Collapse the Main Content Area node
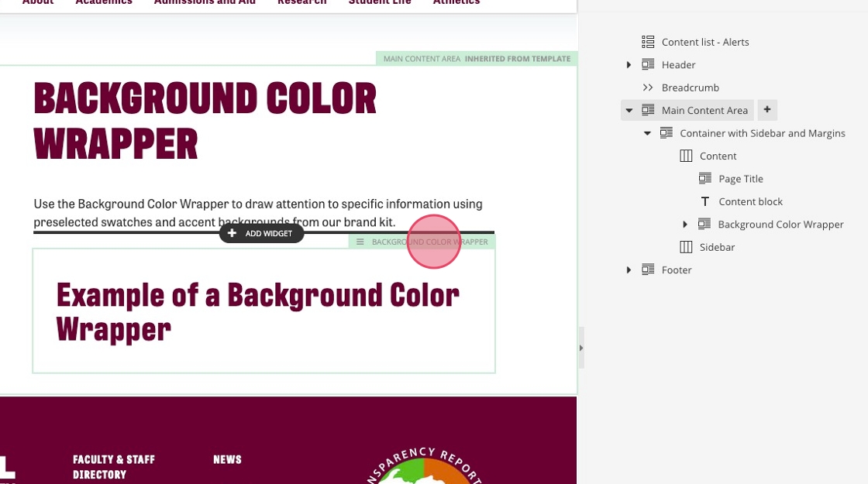 [629, 110]
